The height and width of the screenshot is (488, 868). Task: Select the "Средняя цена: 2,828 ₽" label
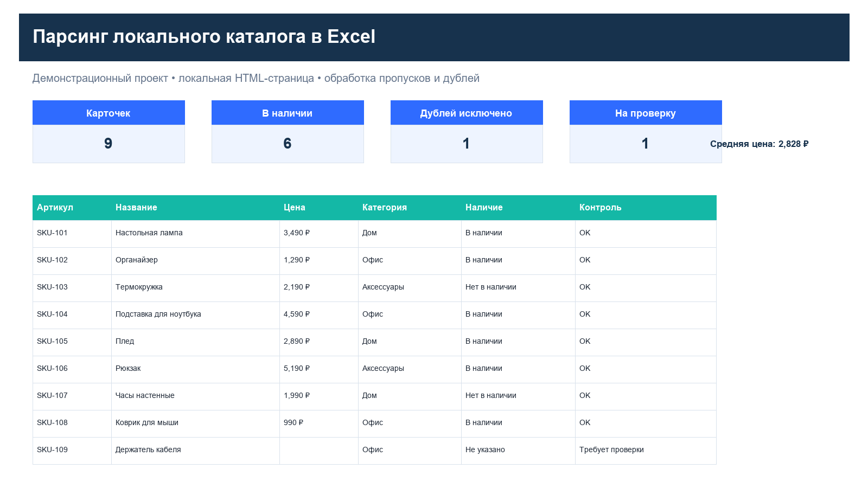click(759, 144)
